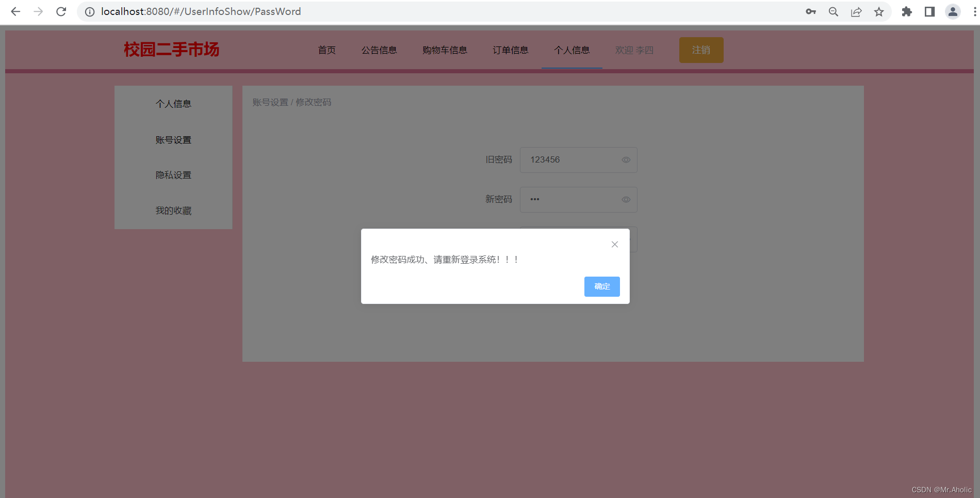
Task: Open the browser profile avatar
Action: [x=953, y=11]
